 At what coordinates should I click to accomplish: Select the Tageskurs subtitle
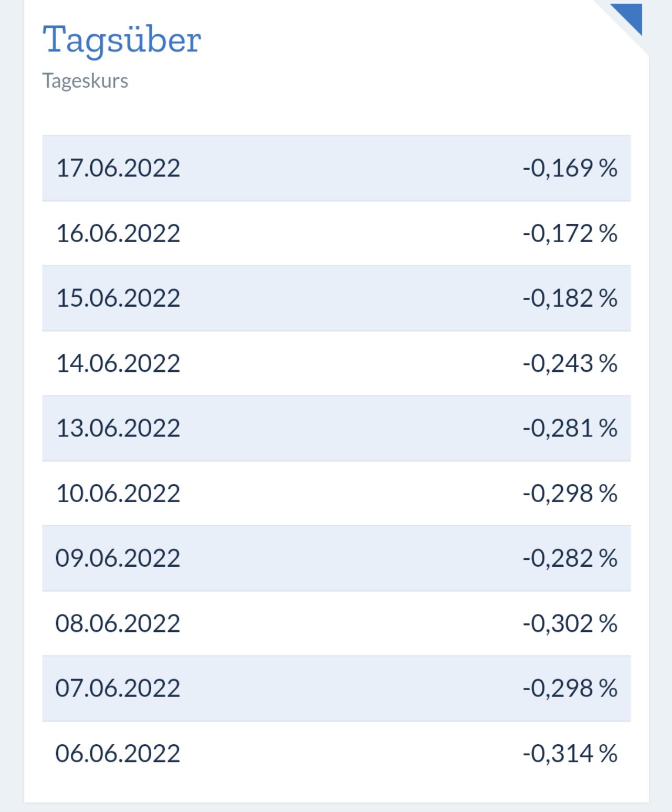[85, 81]
